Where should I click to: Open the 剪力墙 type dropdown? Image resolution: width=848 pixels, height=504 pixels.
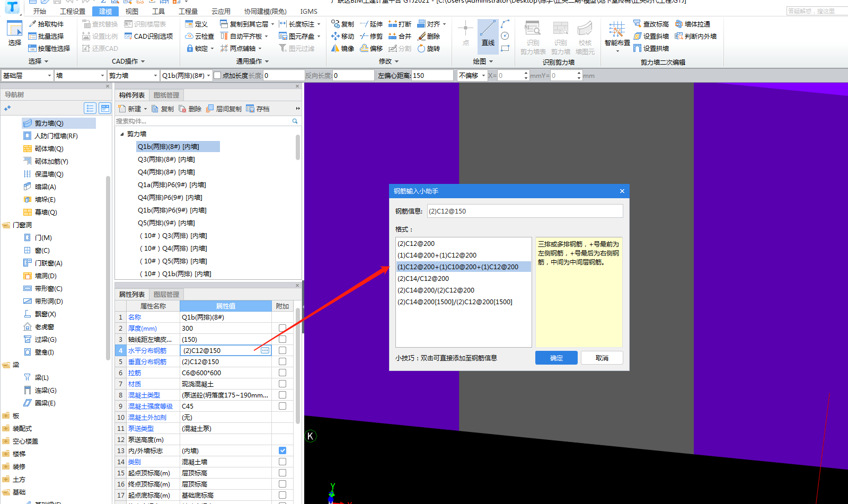(134, 75)
